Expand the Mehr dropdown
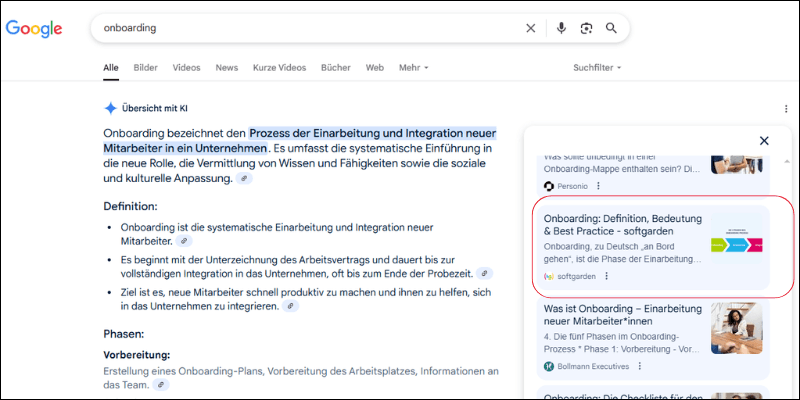Screen dimensions: 800x400 [x=413, y=67]
